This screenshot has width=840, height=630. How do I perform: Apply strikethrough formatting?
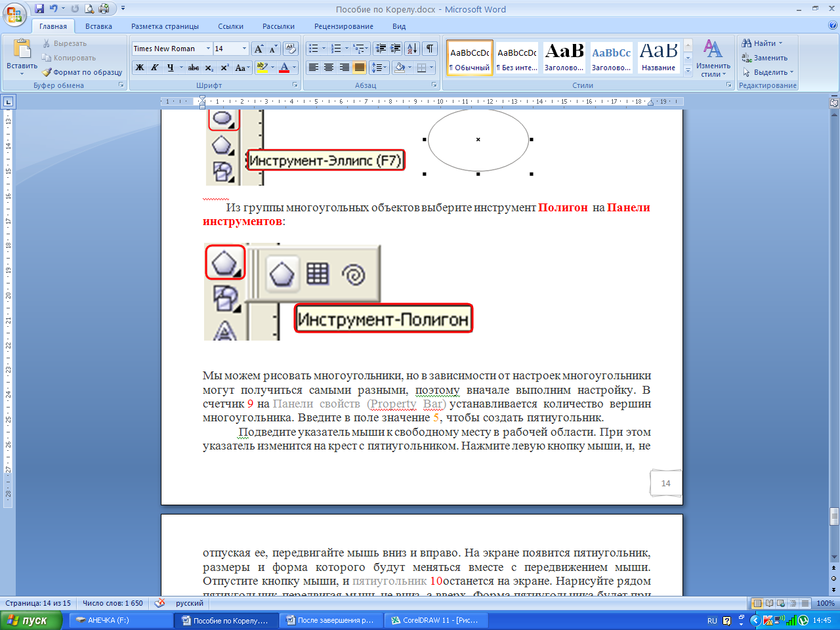pos(193,68)
